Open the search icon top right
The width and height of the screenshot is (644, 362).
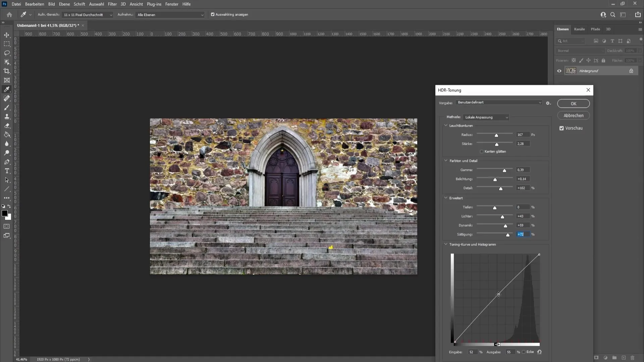pyautogui.click(x=613, y=15)
